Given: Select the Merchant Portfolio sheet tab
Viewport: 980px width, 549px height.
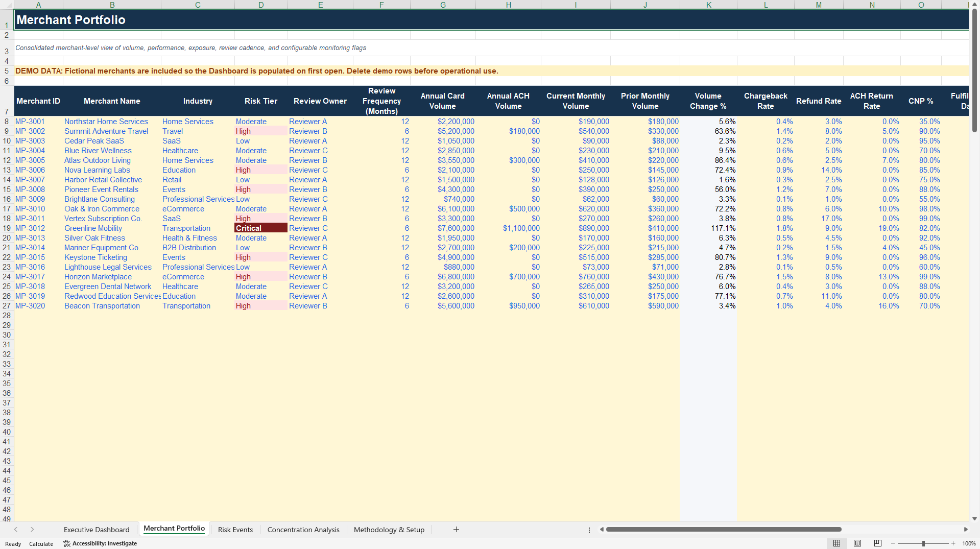Looking at the screenshot, I should 174,529.
